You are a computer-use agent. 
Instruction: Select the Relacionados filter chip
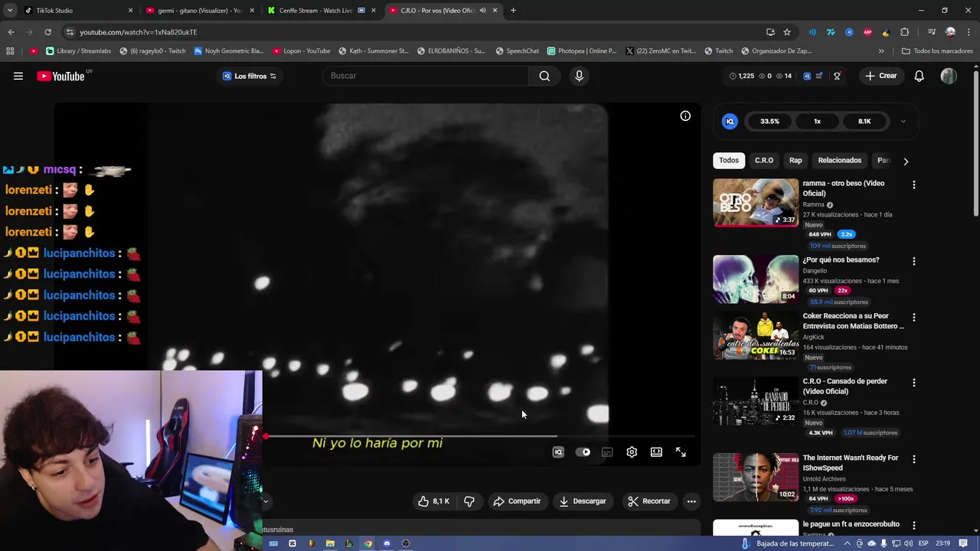pos(839,161)
